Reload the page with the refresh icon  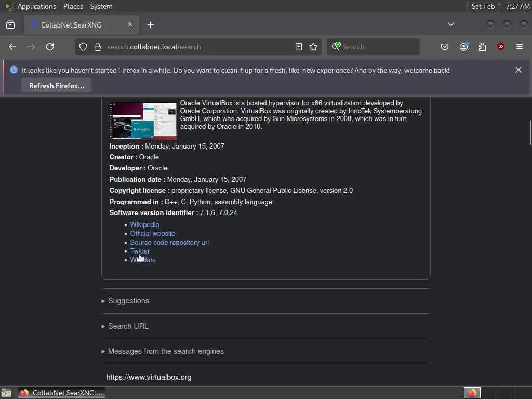[50, 47]
